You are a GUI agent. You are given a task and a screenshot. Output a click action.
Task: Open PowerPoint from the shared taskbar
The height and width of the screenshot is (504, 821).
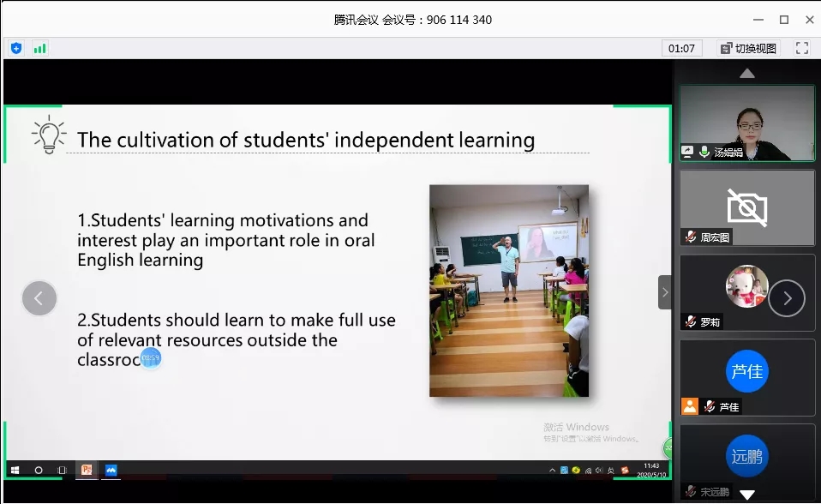[87, 470]
